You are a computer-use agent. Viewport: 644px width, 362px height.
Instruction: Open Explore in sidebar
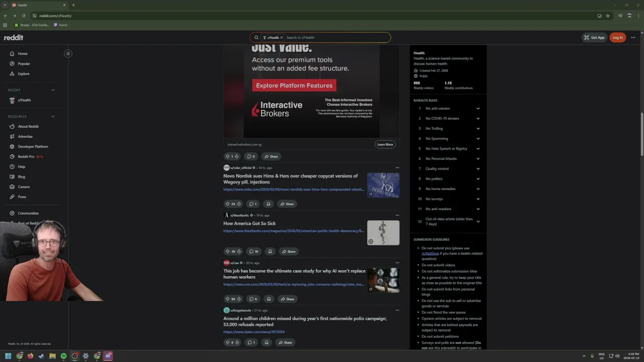coord(24,74)
